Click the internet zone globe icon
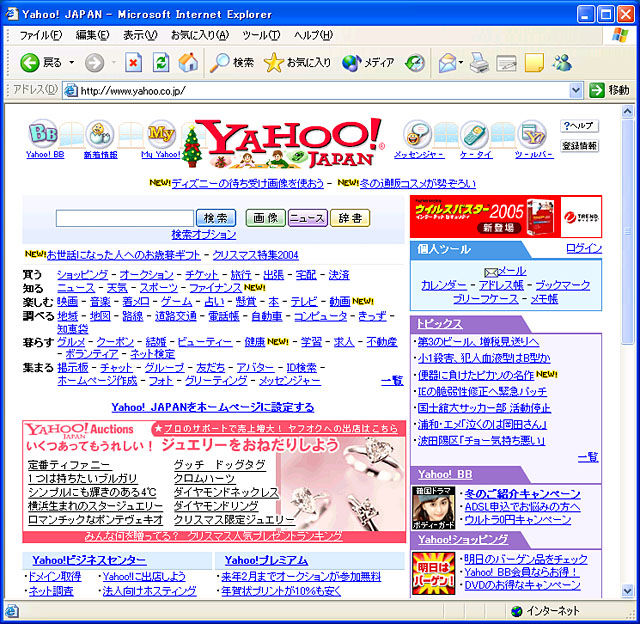The image size is (640, 624). pos(517,611)
